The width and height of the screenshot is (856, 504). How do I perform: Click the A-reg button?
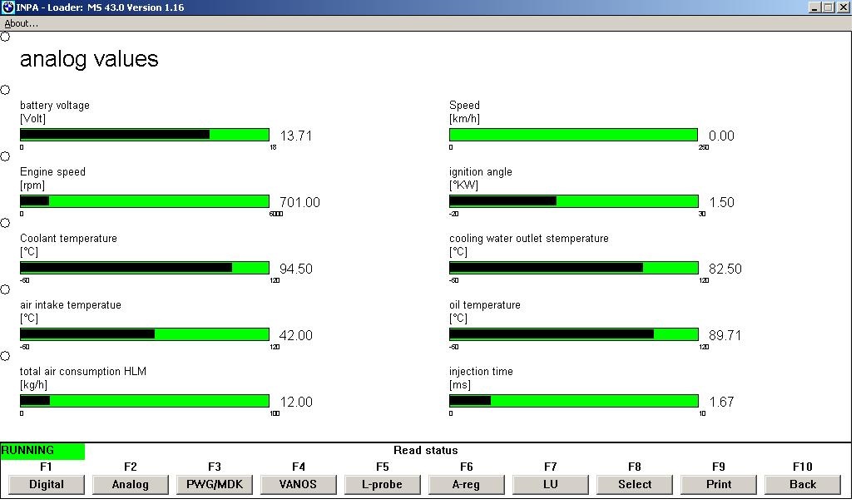[x=467, y=484]
